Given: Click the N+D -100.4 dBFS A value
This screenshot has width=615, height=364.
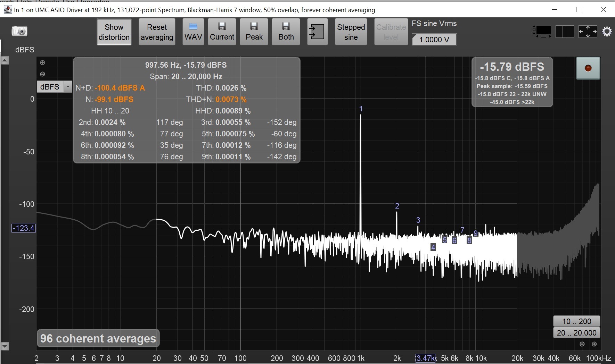Looking at the screenshot, I should pyautogui.click(x=120, y=88).
